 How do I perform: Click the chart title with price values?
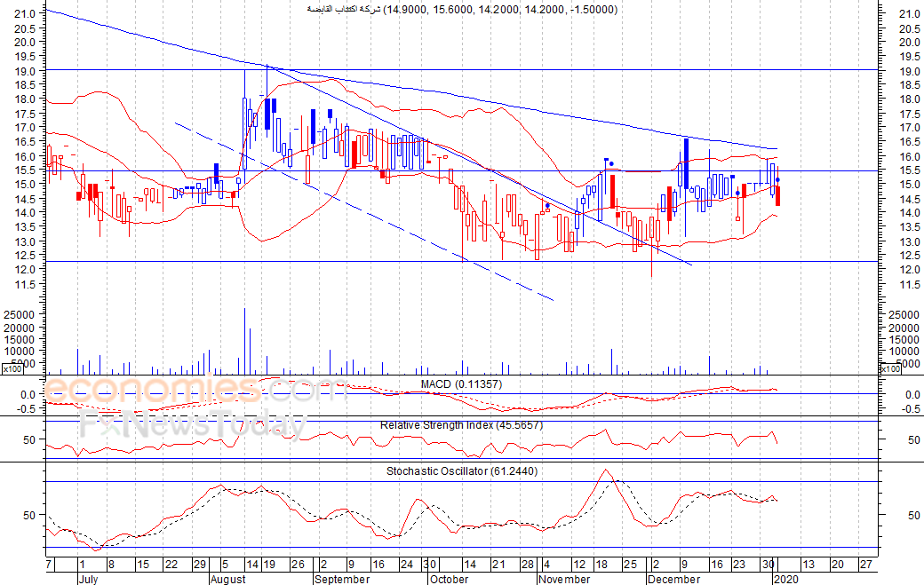[462, 10]
